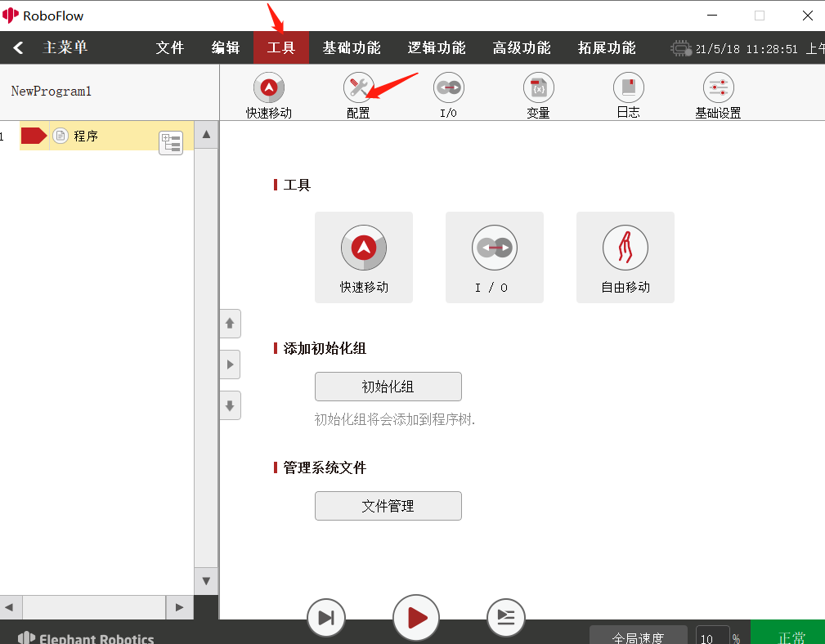Click the horizontal scroll right arrow

coord(179,607)
